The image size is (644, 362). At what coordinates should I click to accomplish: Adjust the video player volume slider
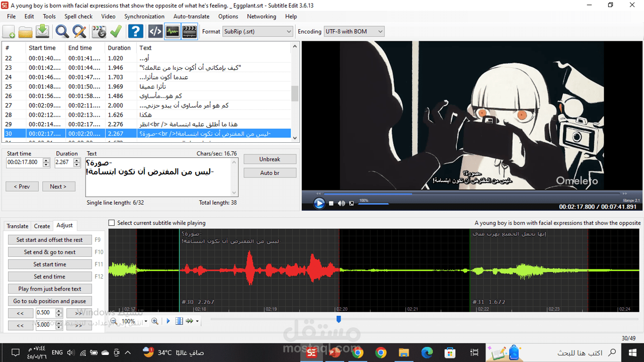(374, 204)
